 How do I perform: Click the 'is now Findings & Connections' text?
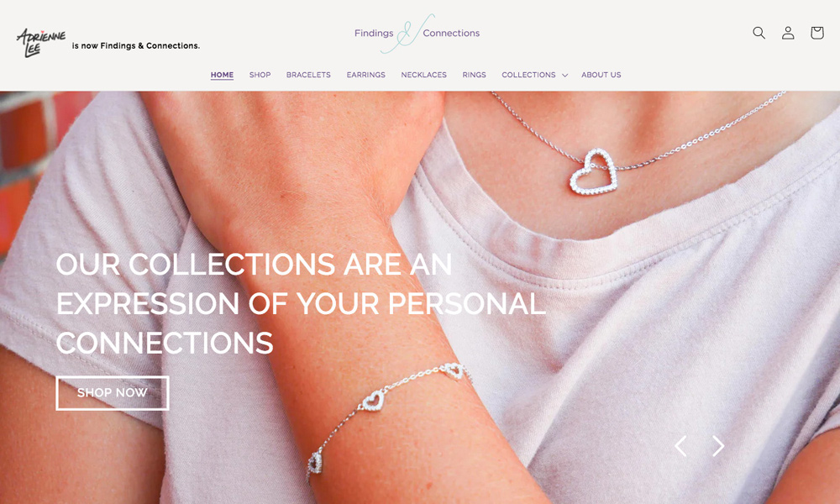[x=136, y=46]
